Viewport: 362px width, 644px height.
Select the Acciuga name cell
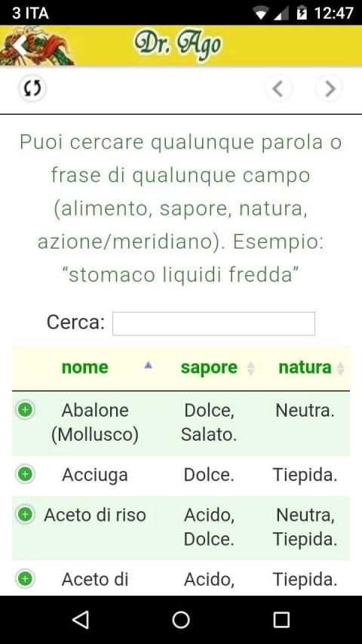95,475
